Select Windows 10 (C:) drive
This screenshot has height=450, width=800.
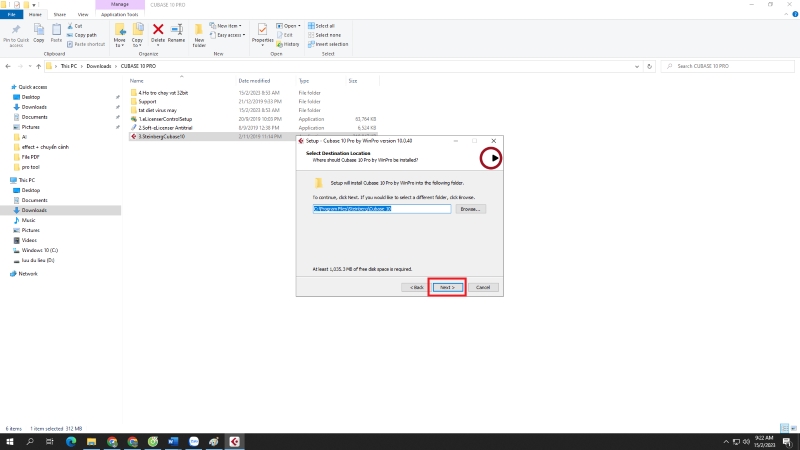pos(39,251)
